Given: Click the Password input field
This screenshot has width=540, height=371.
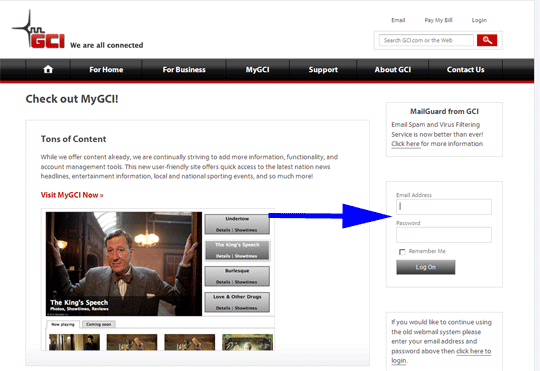Looking at the screenshot, I should click(x=444, y=235).
